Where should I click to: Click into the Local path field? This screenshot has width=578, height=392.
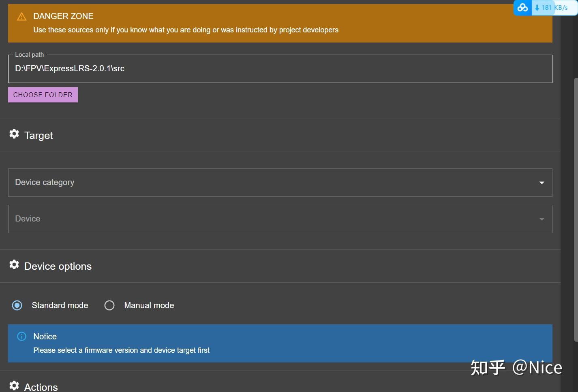[280, 69]
